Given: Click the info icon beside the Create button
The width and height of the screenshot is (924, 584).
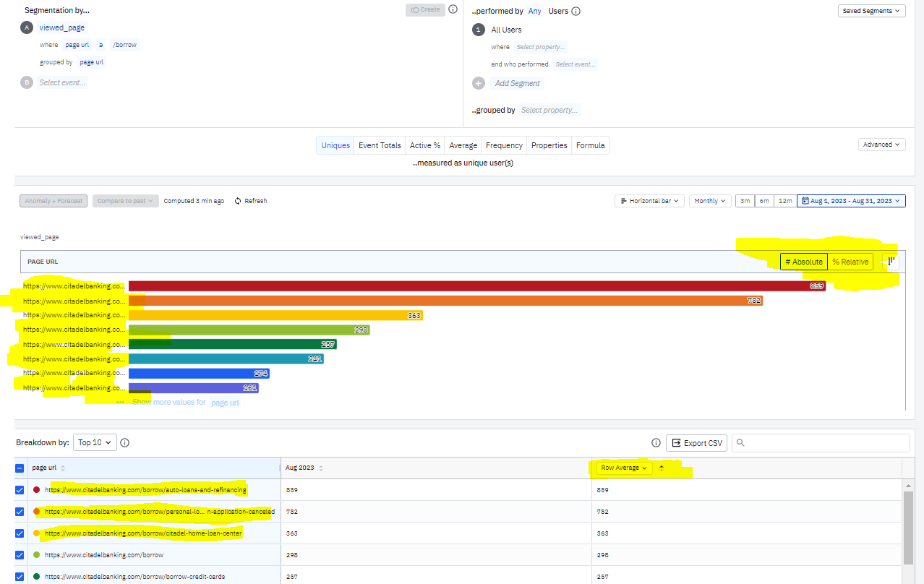Looking at the screenshot, I should coord(453,9).
